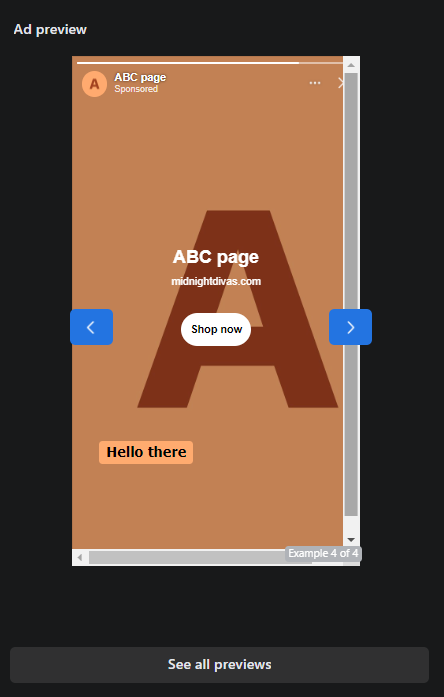Click the midnightdivas.com link
This screenshot has height=697, width=444.
[x=216, y=281]
